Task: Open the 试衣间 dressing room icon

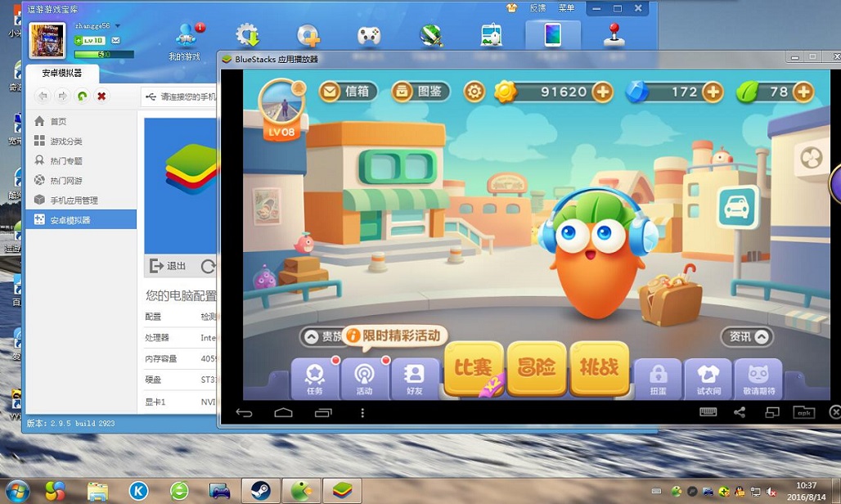Action: point(708,379)
